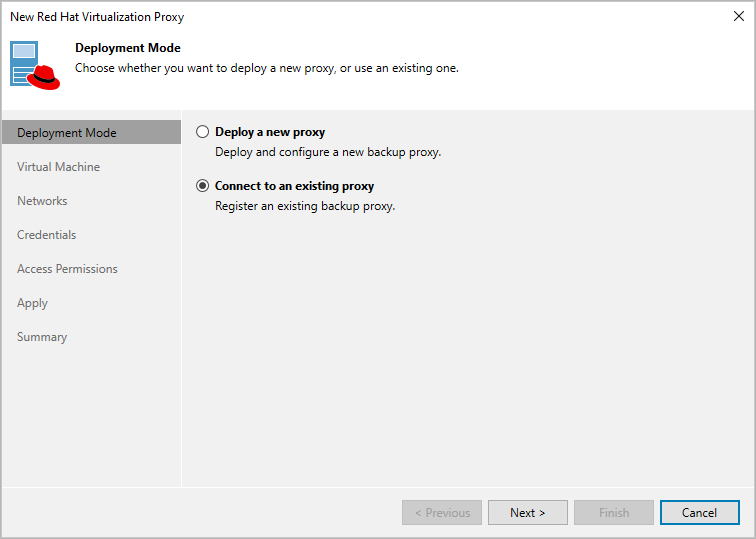Click the disabled Previous button
The image size is (756, 539).
pos(442,512)
